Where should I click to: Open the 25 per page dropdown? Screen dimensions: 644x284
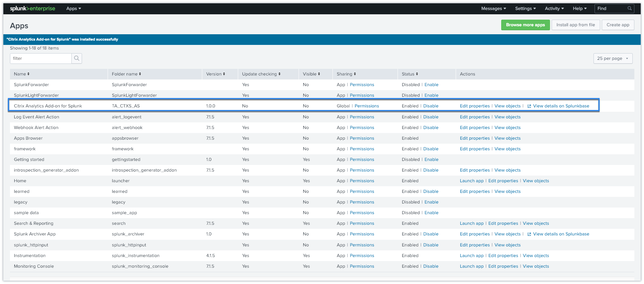coord(613,58)
